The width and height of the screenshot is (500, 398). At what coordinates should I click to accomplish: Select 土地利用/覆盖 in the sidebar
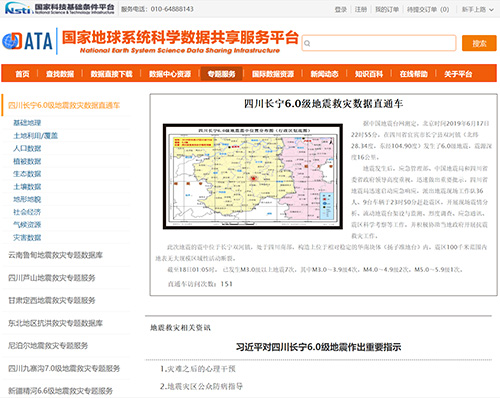point(35,135)
